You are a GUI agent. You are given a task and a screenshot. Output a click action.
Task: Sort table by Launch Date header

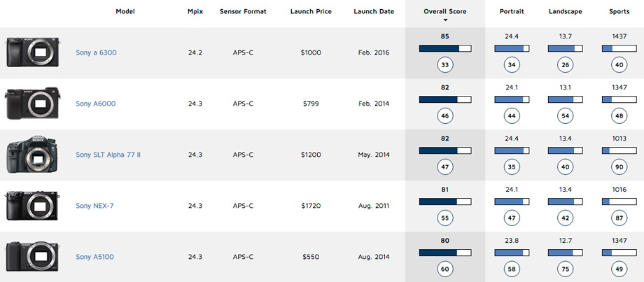pos(373,11)
